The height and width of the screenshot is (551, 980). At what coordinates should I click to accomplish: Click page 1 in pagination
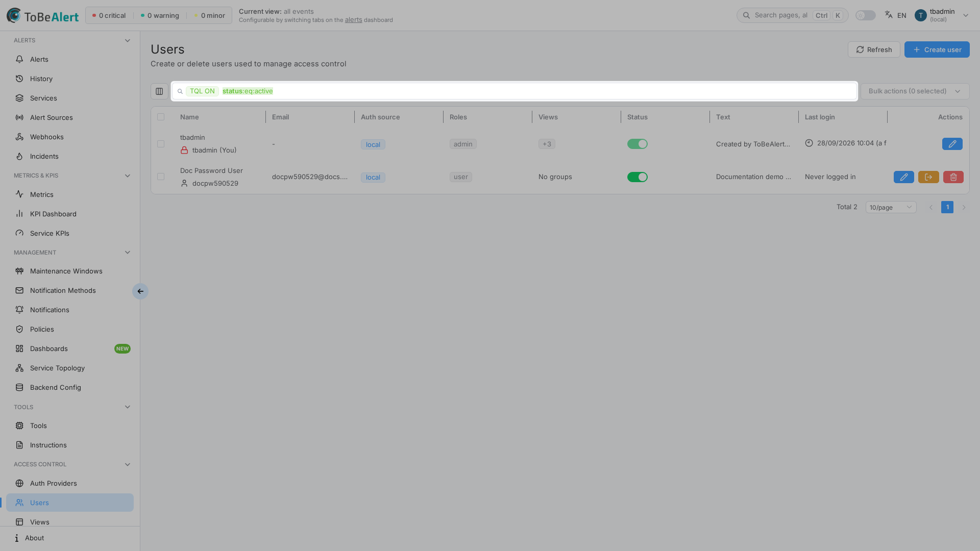pos(947,207)
